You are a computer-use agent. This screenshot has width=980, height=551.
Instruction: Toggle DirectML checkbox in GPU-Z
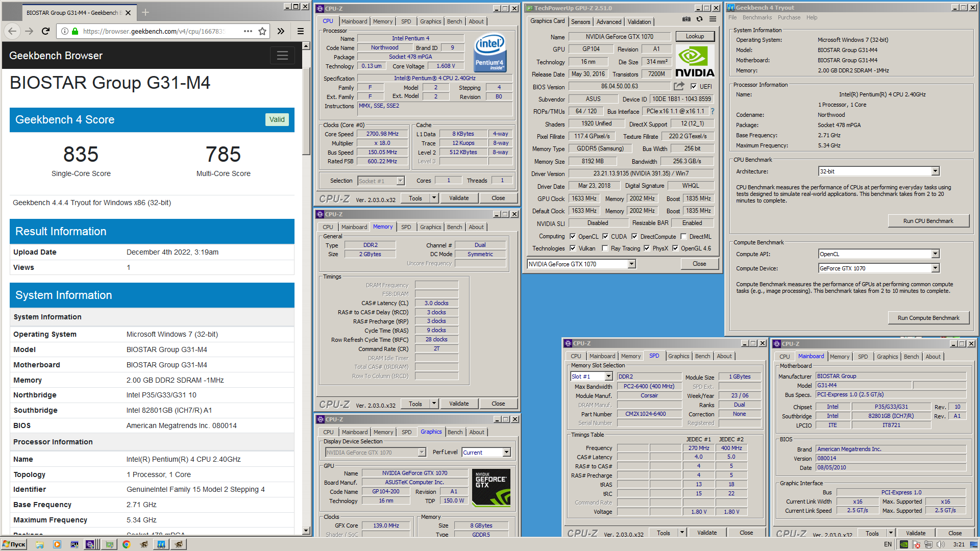pyautogui.click(x=683, y=236)
